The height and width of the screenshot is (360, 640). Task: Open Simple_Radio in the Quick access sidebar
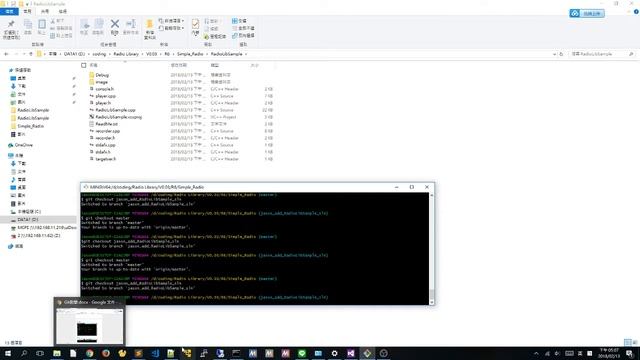click(x=30, y=126)
